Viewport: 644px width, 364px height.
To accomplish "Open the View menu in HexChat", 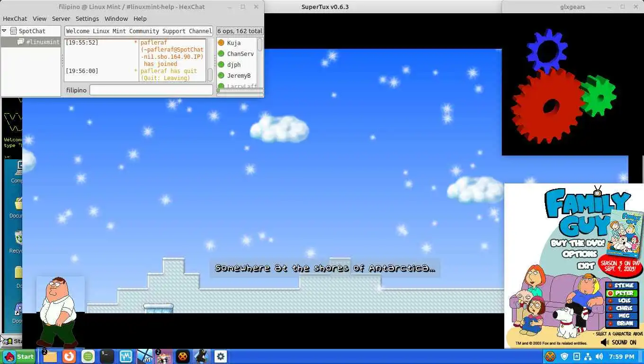I will point(39,18).
